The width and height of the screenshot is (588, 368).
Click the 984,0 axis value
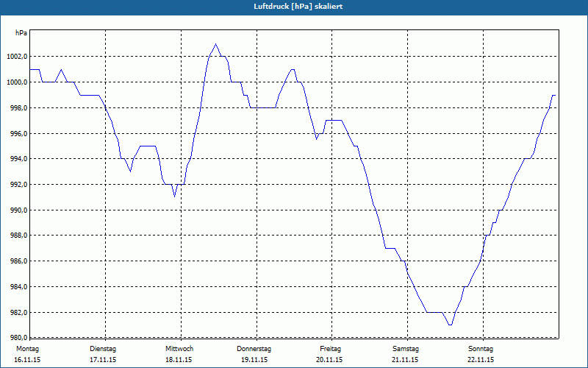point(18,287)
